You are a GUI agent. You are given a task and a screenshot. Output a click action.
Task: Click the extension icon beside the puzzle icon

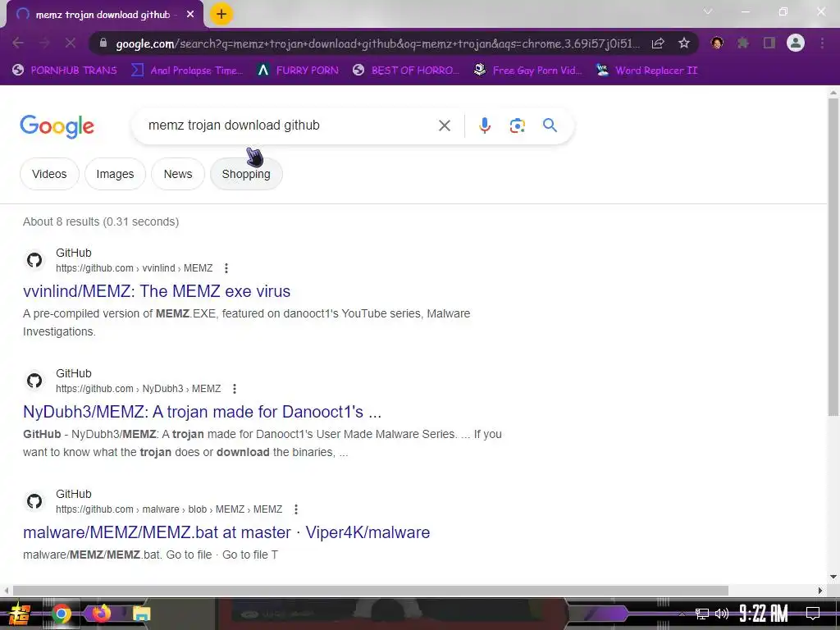coord(717,43)
